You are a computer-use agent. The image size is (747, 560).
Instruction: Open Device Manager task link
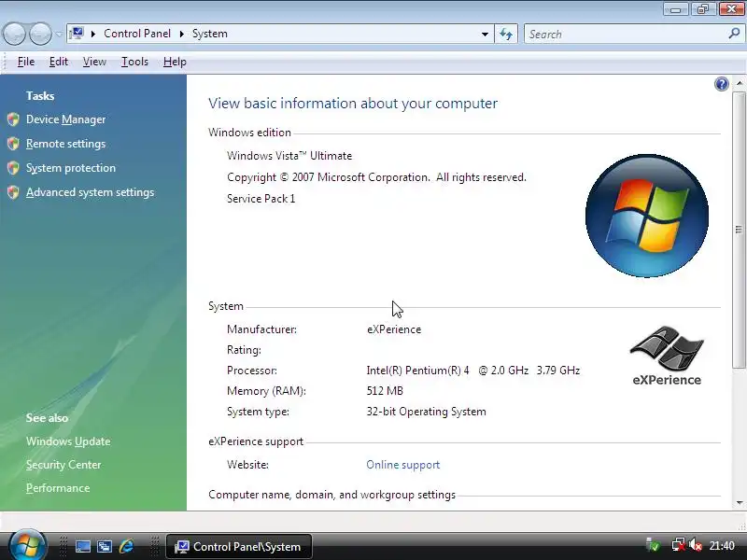tap(65, 119)
